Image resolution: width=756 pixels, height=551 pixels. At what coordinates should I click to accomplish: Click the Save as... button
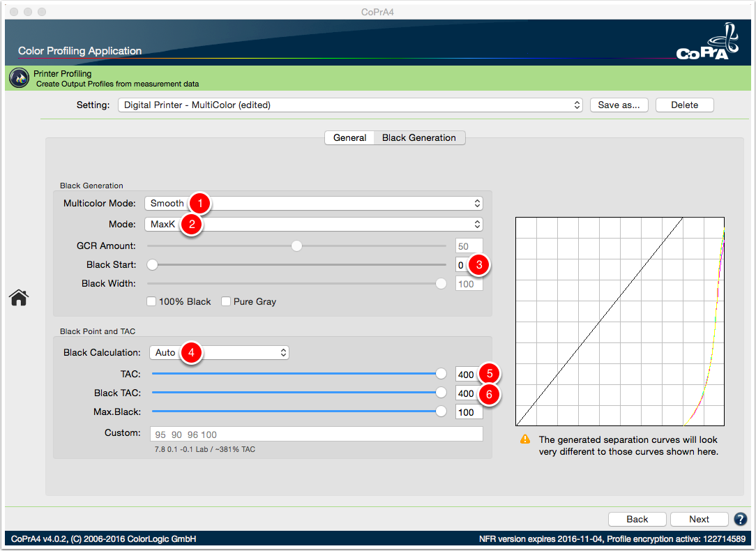(619, 105)
